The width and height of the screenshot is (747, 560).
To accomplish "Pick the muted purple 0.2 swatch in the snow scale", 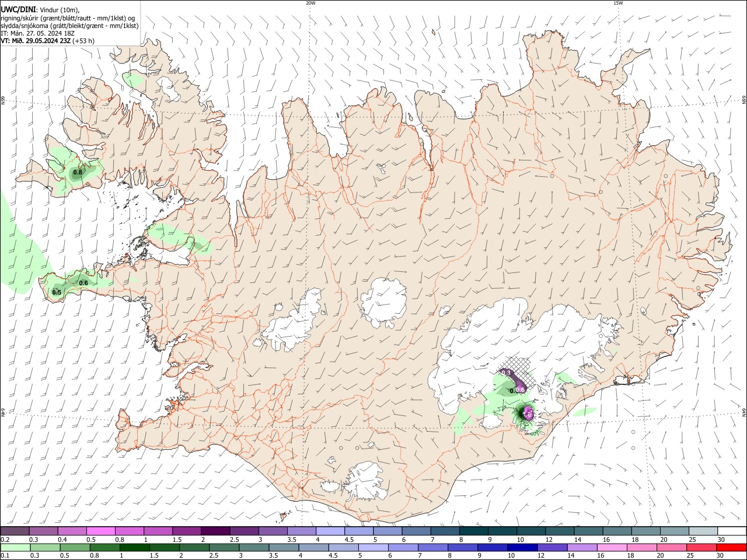I will pyautogui.click(x=15, y=531).
